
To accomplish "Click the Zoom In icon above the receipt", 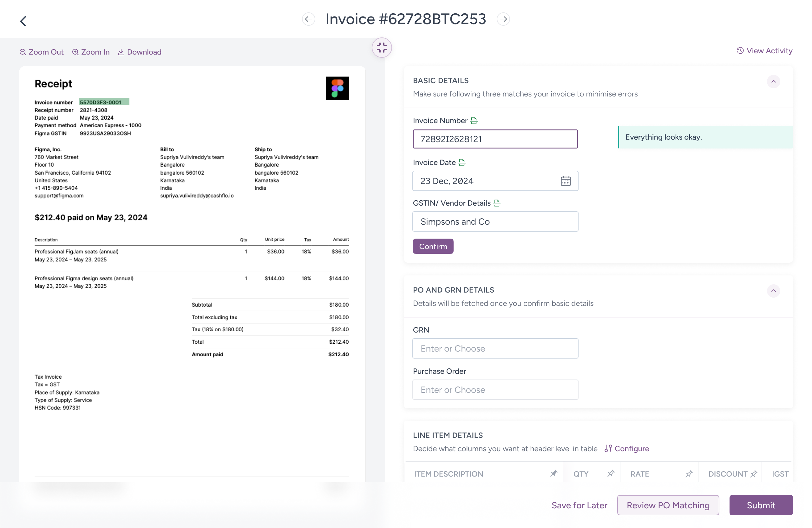I will (75, 52).
